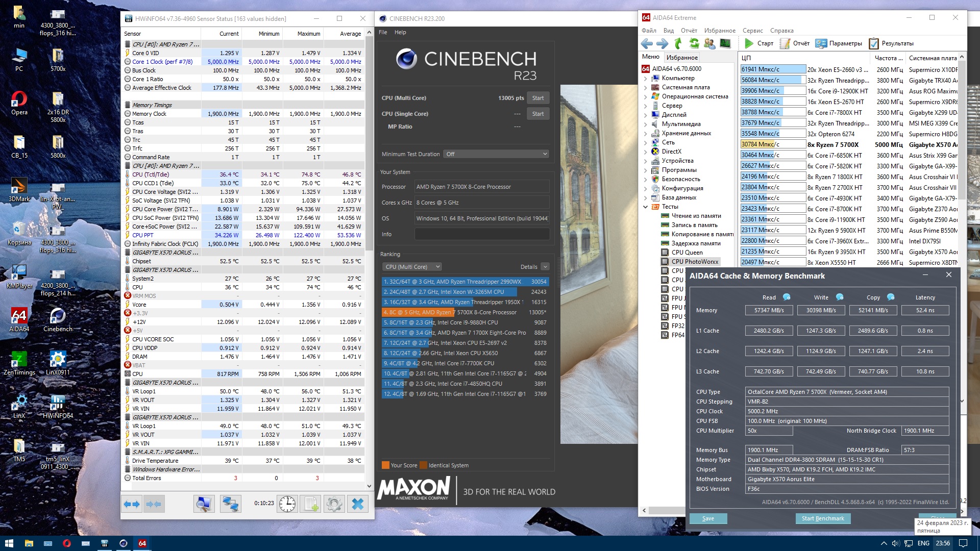Click the AIDA64 refresh arrows icon

click(x=694, y=43)
